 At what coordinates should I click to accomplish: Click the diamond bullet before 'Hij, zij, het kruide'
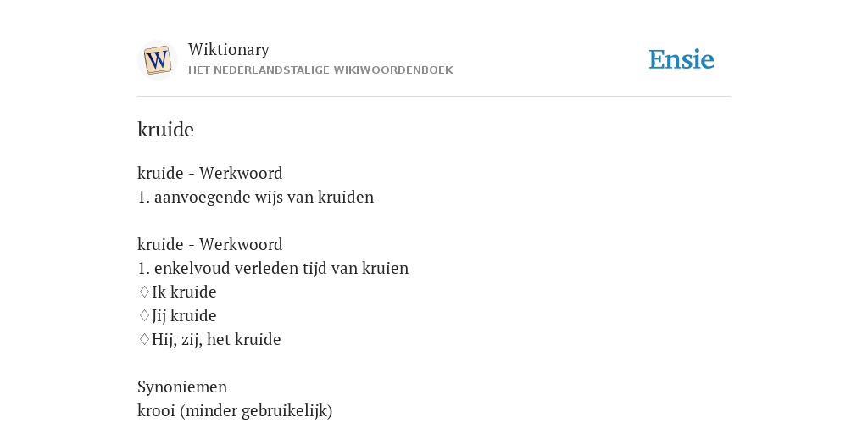tap(144, 339)
